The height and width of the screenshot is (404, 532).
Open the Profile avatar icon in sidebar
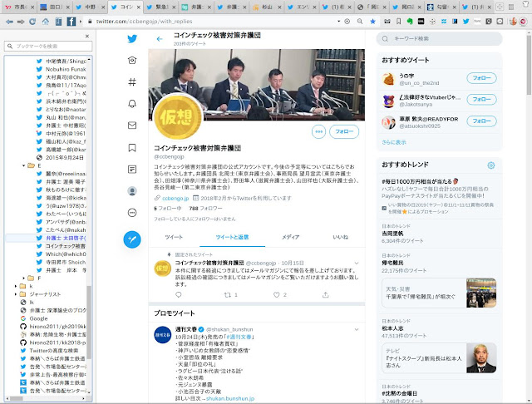point(132,191)
